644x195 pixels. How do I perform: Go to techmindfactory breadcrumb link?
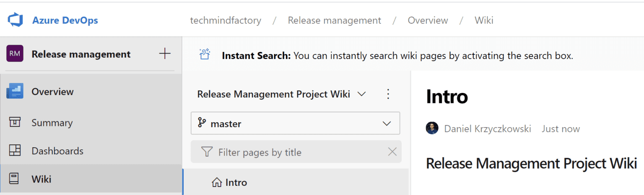point(226,20)
